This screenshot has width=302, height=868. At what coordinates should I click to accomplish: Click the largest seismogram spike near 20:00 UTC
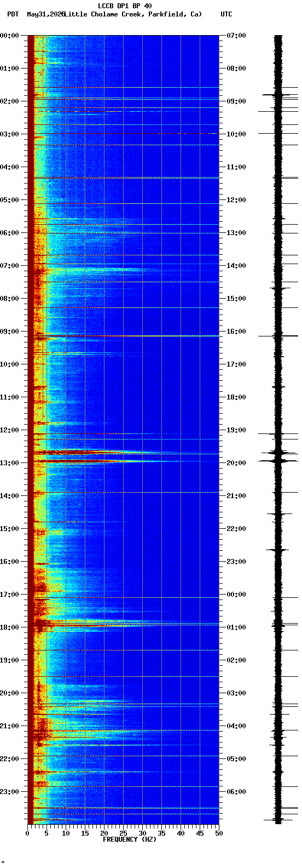[x=278, y=461]
